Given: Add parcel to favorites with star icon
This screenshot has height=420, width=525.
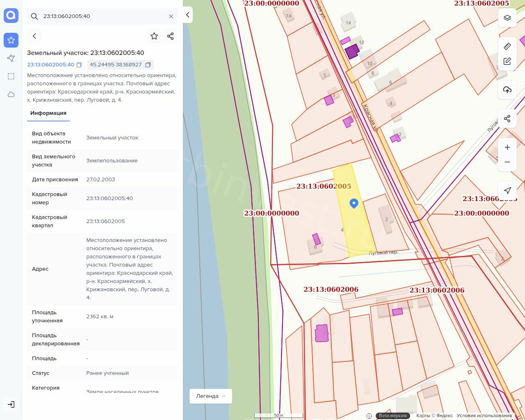Looking at the screenshot, I should [154, 36].
